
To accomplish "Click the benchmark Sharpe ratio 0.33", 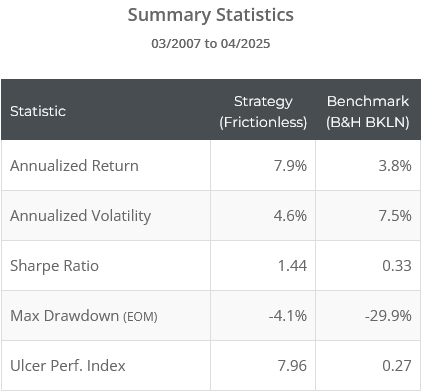I will coord(397,266).
